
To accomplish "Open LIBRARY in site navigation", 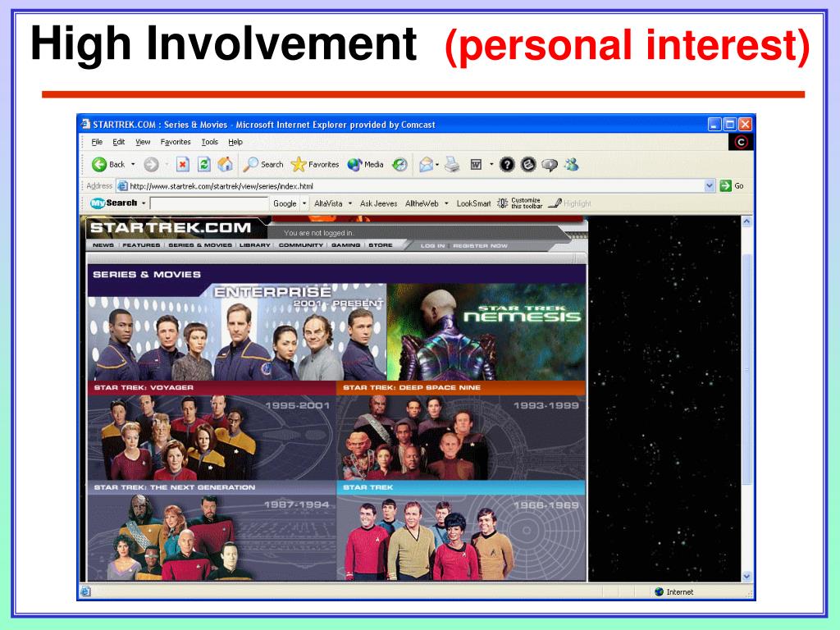I will click(254, 244).
